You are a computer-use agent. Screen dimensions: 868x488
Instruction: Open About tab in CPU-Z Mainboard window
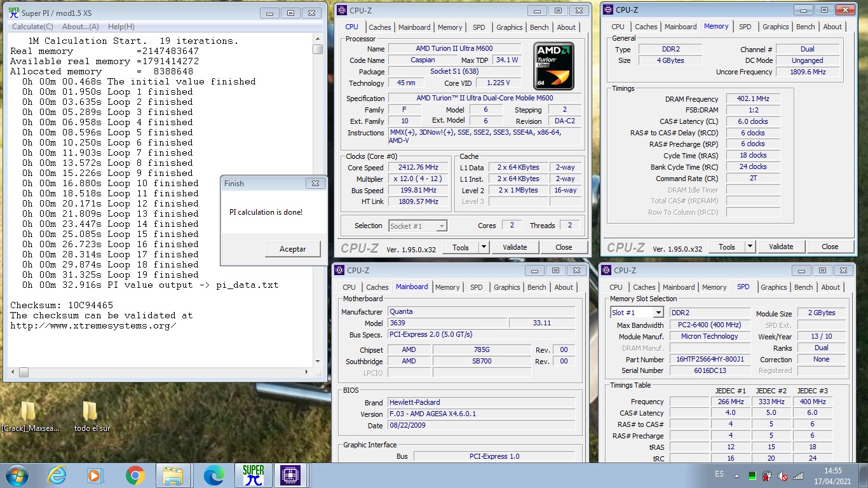click(x=564, y=287)
